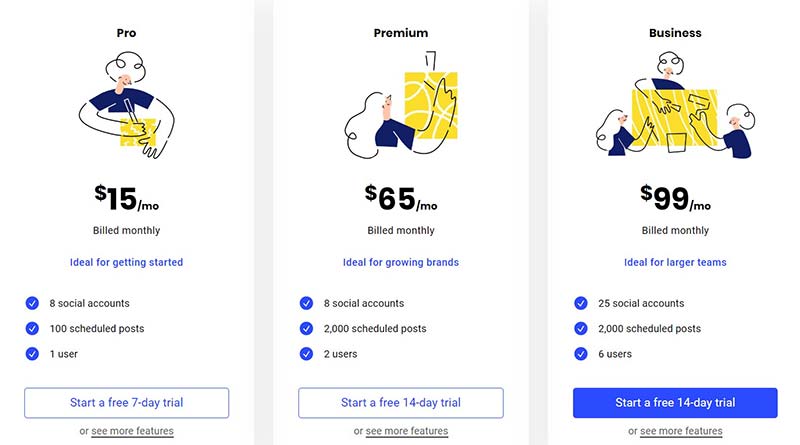The image size is (800, 445).
Task: Click checkmark icon beside Pro's 8 social accounts
Action: (x=32, y=303)
